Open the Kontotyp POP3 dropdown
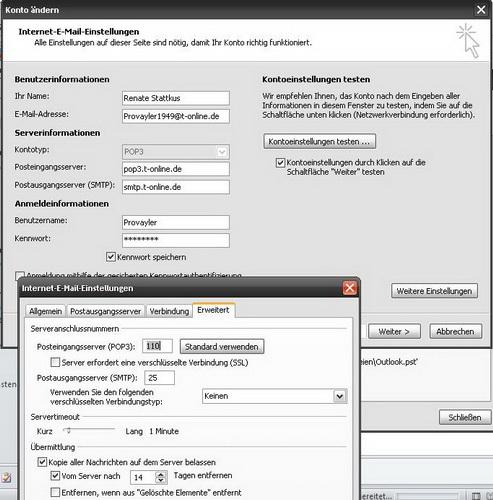This screenshot has width=493, height=500. tap(176, 152)
